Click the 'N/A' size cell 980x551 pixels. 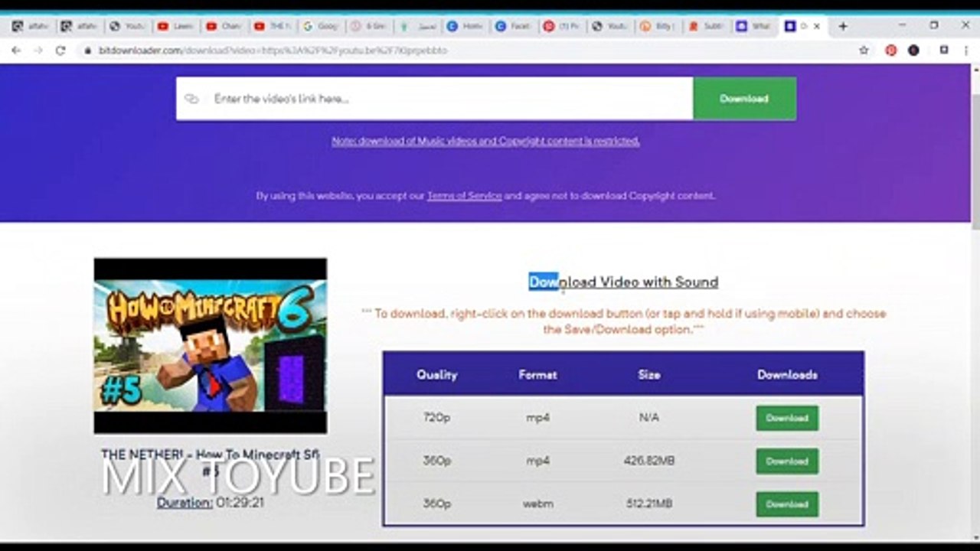648,418
